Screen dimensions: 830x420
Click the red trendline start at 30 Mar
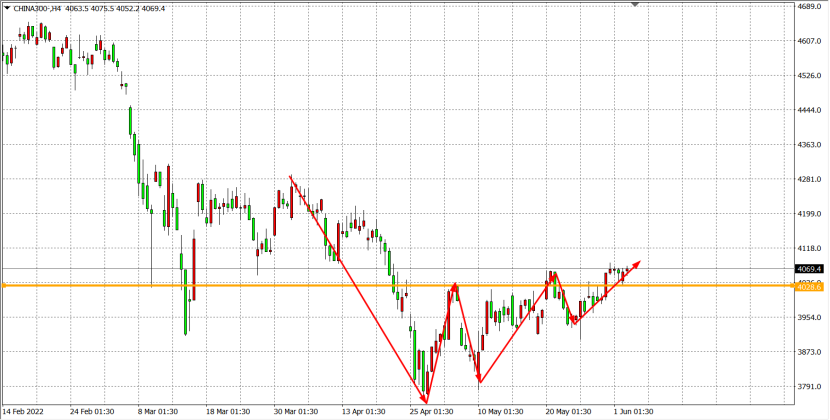tap(290, 178)
